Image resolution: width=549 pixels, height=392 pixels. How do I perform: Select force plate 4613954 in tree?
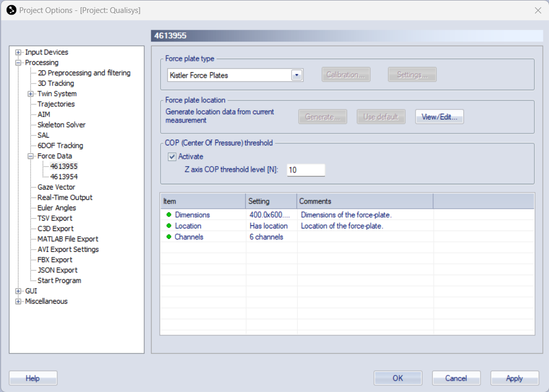click(64, 177)
